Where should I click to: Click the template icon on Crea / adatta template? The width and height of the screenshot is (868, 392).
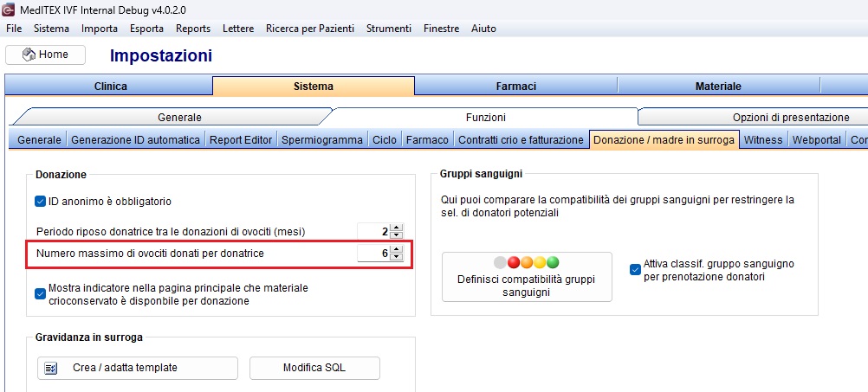tap(50, 369)
